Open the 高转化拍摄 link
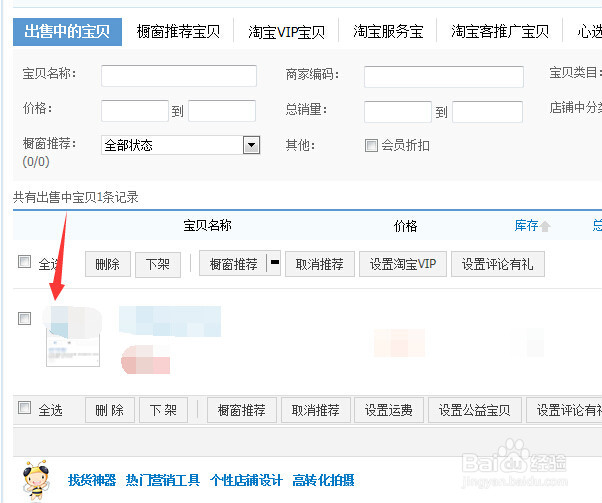 (x=323, y=480)
